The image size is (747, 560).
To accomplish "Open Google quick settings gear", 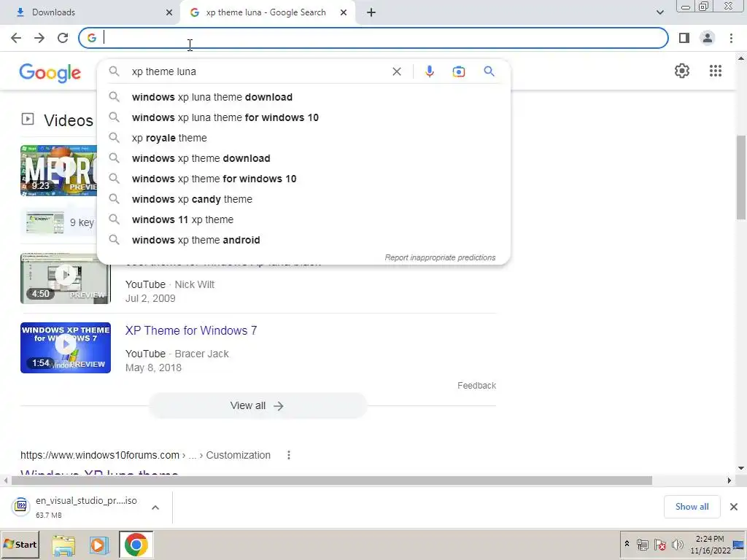I will coord(682,71).
